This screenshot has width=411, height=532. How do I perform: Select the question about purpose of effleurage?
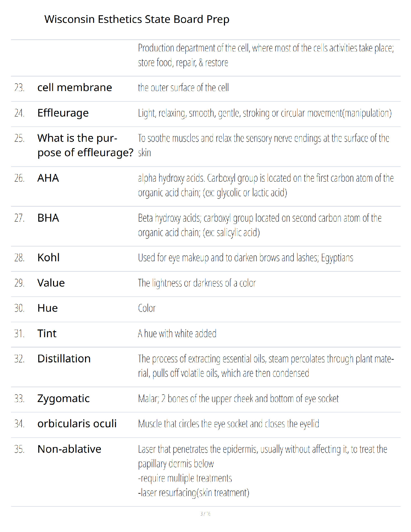[x=85, y=145]
